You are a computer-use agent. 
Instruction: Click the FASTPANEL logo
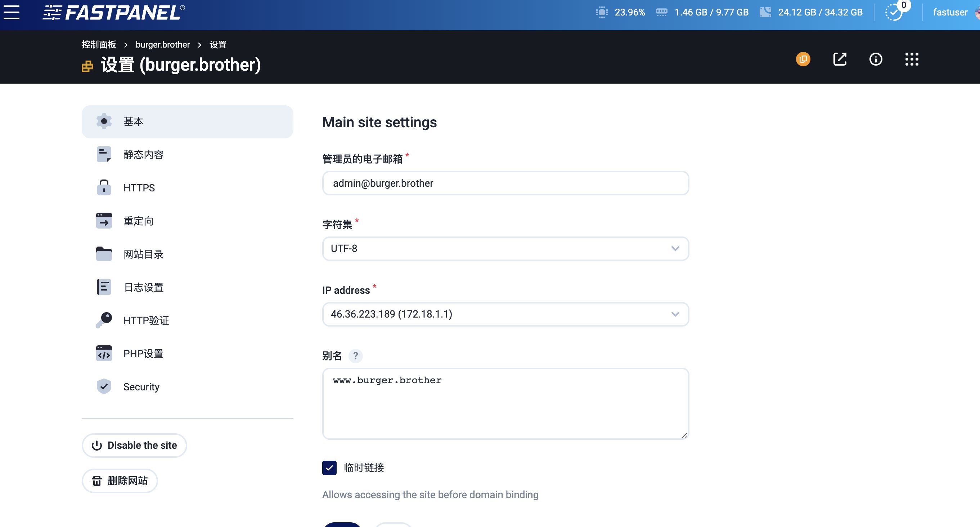pos(113,12)
